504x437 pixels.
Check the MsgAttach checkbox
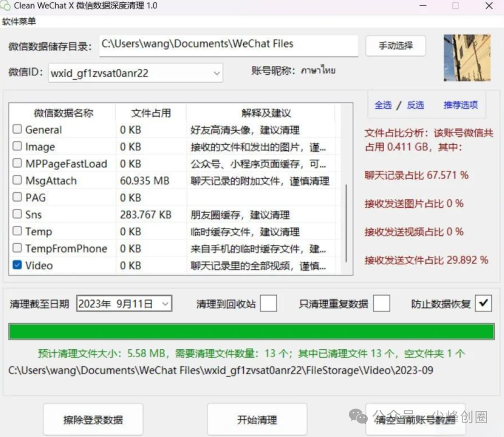point(17,180)
